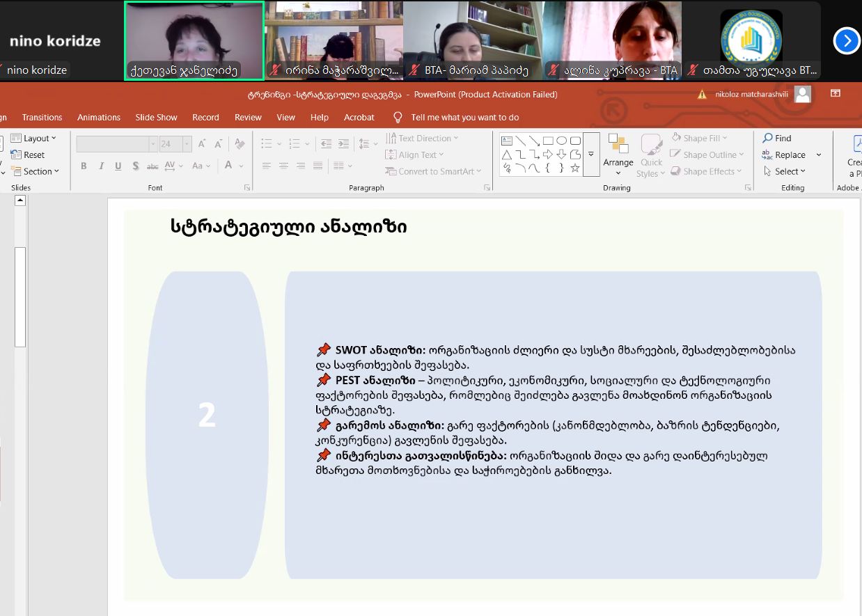Expand the shapes gallery More button
This screenshot has width=862, height=616.
[x=591, y=155]
